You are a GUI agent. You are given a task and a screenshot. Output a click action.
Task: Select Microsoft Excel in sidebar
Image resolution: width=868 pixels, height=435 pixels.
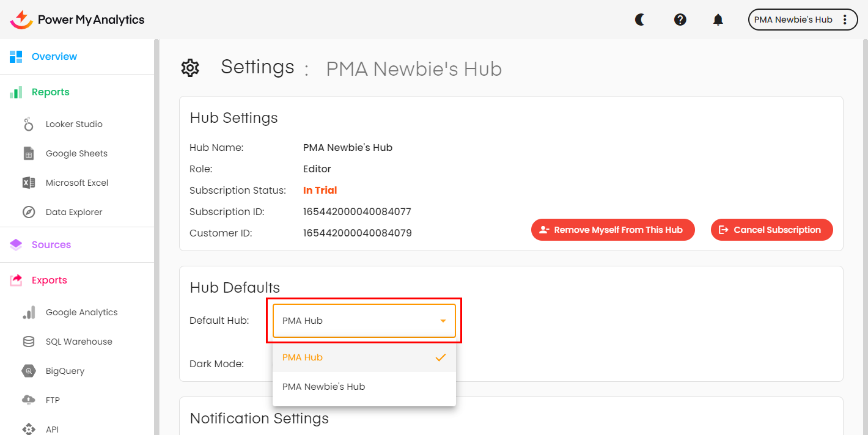tap(77, 183)
